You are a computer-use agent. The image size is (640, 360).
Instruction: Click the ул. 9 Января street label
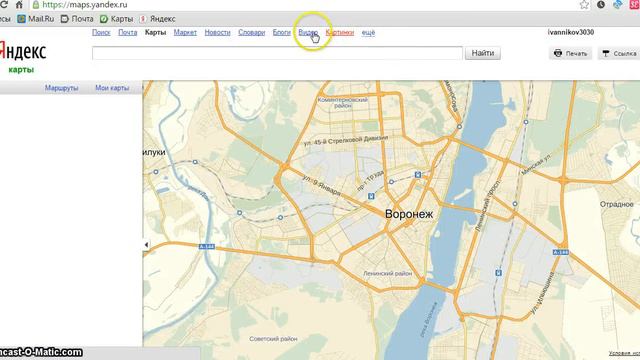coord(322,185)
